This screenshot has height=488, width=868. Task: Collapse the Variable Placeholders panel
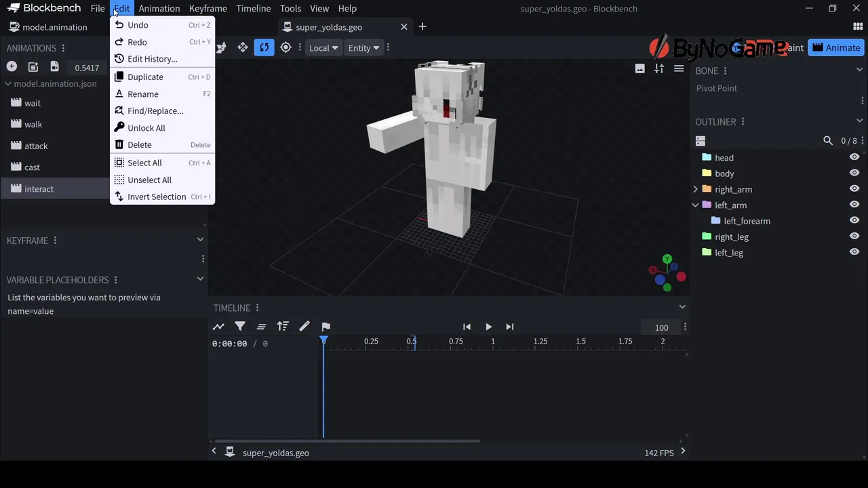coord(200,279)
